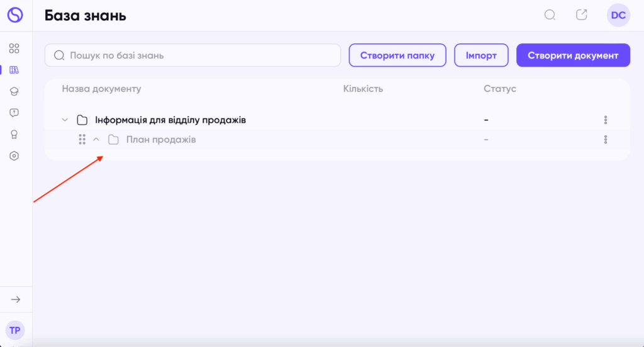The width and height of the screenshot is (644, 347).
Task: Open the graduation cap courses icon
Action: (14, 91)
